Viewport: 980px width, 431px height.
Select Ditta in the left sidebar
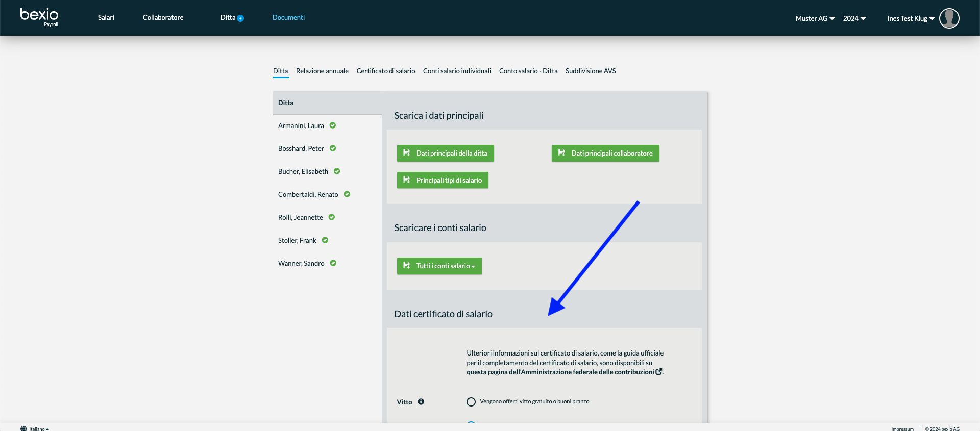click(x=327, y=103)
